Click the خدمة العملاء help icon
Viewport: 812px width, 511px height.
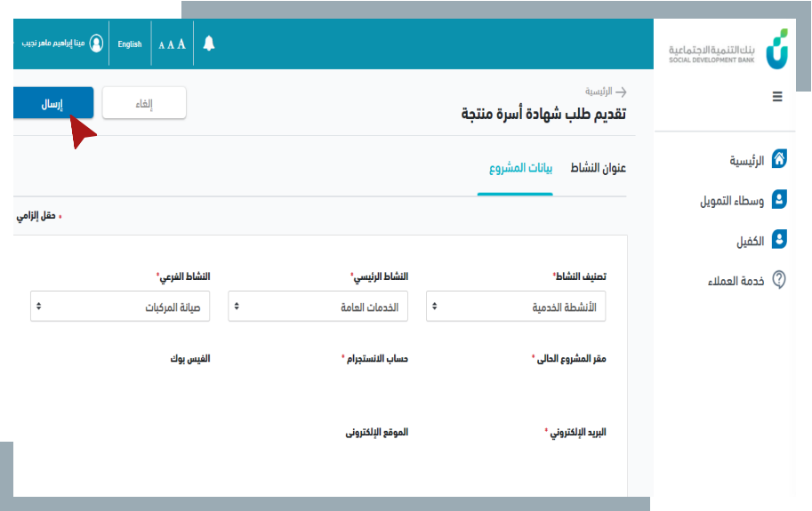tap(779, 280)
